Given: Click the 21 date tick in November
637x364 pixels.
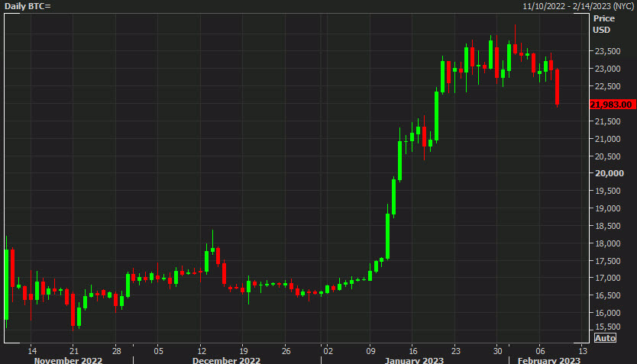Looking at the screenshot, I should point(74,351).
